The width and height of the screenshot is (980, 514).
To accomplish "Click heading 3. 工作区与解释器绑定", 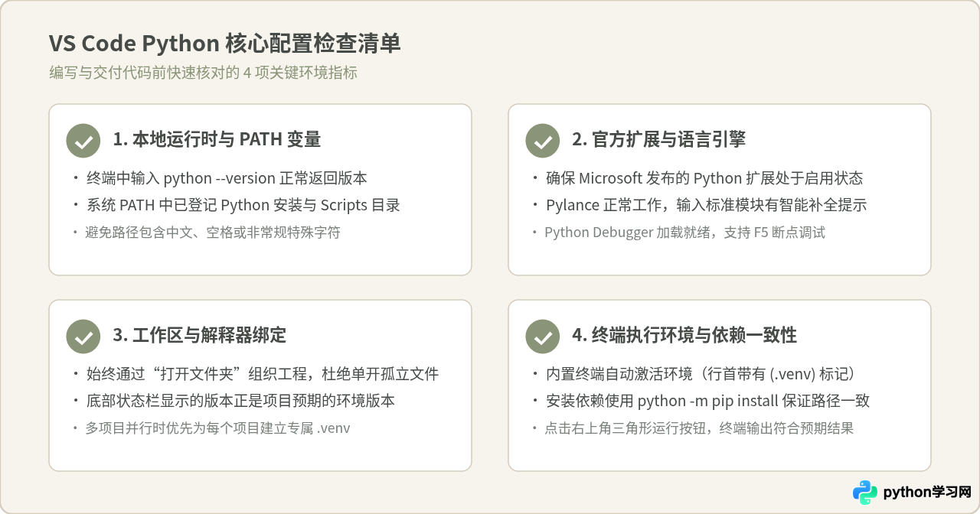I will [199, 335].
